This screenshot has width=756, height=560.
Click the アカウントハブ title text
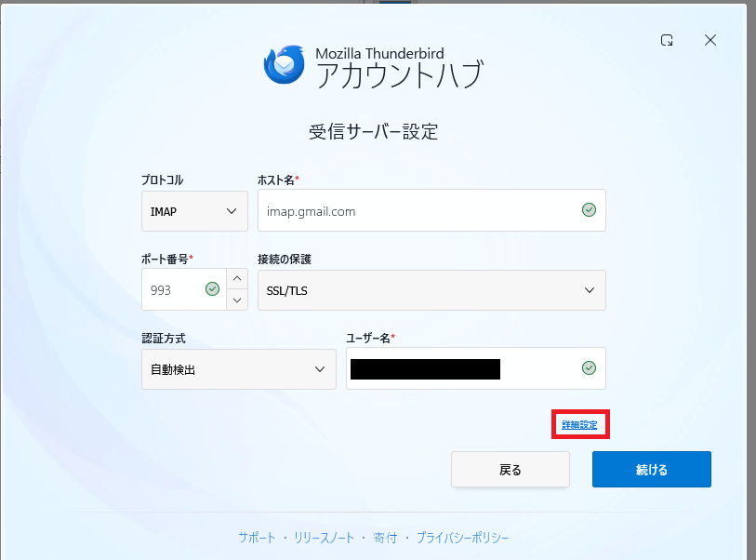pos(399,74)
